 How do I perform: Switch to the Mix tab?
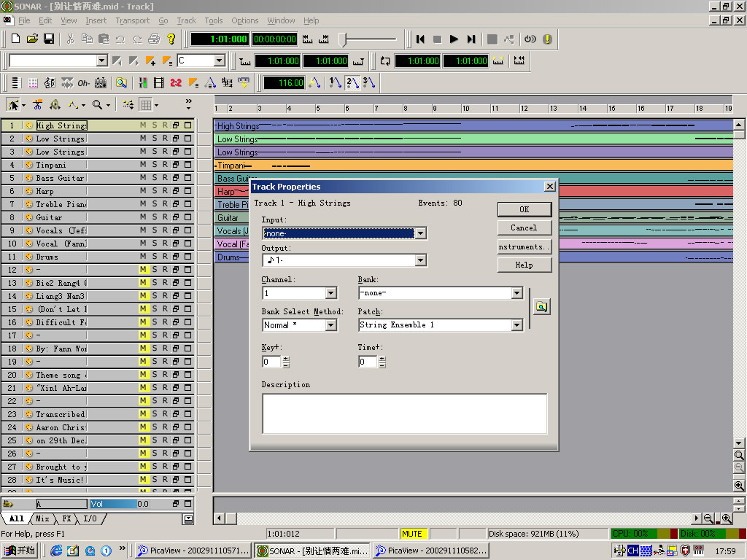coord(42,518)
